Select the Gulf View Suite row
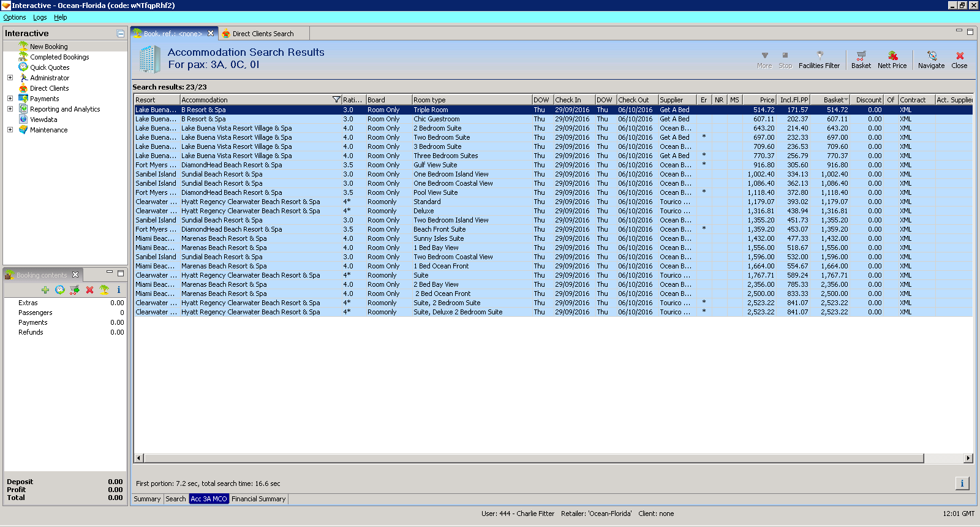The height and width of the screenshot is (527, 980). pos(553,165)
